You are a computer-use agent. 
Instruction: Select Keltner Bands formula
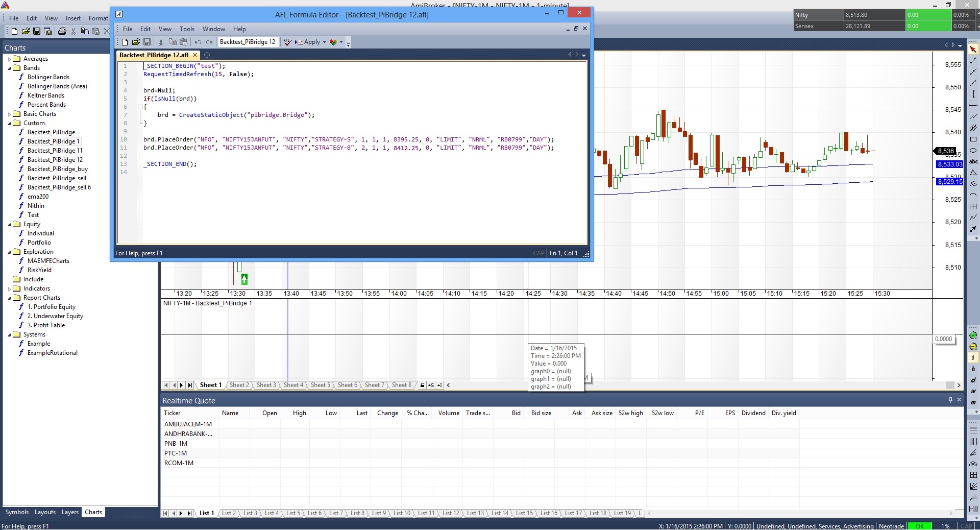pos(46,95)
